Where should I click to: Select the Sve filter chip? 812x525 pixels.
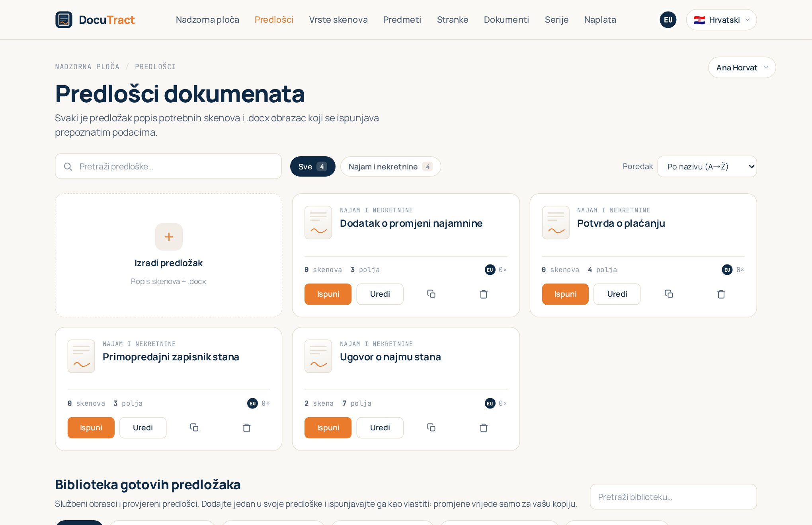313,166
